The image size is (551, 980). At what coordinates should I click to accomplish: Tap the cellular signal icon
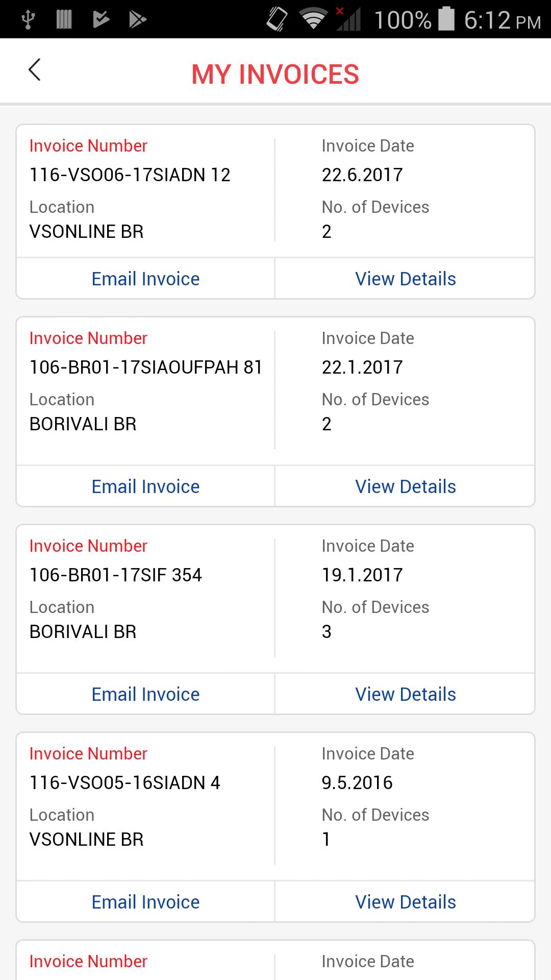(x=349, y=19)
